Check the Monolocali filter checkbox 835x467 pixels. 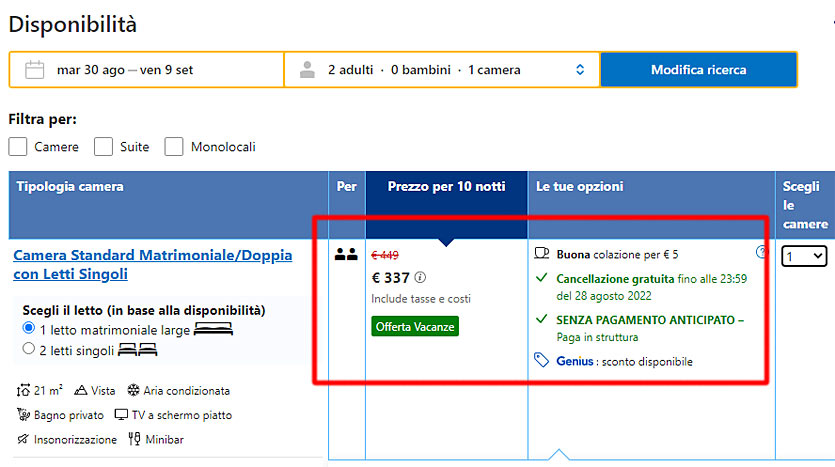coord(174,146)
